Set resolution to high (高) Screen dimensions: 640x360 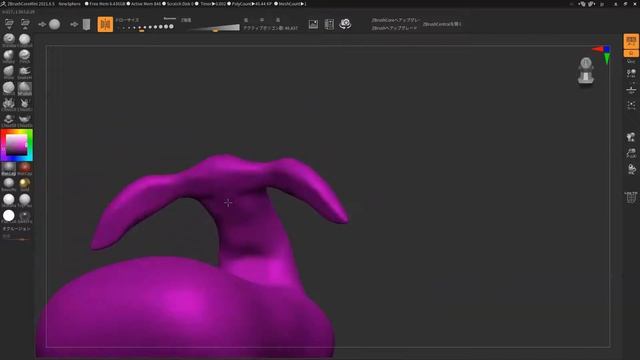pyautogui.click(x=278, y=20)
